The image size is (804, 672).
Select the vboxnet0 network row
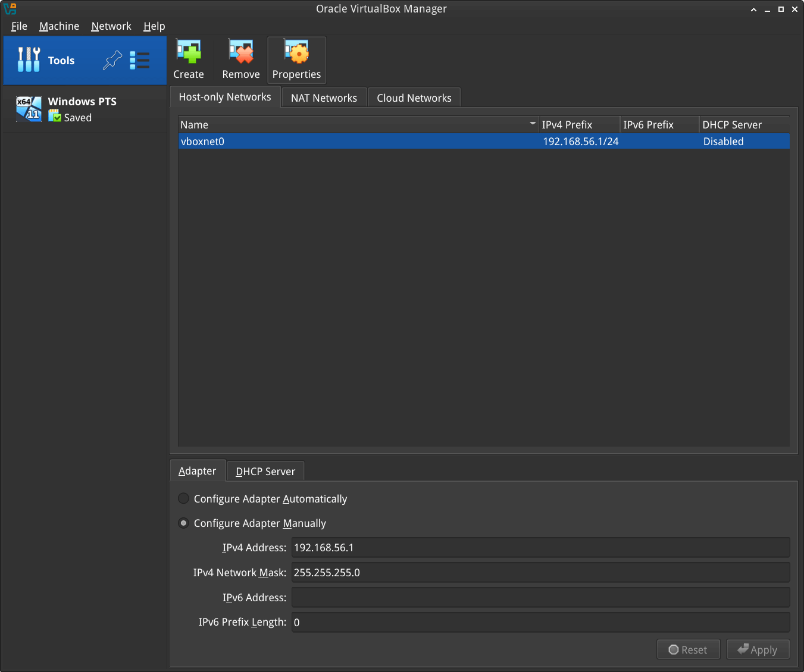pos(357,142)
